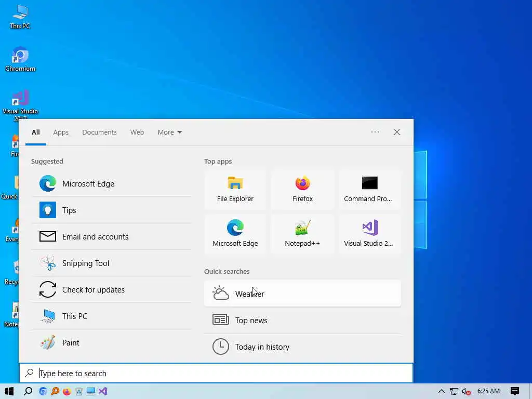Open the clock showing 6:25 AM

pos(488,391)
